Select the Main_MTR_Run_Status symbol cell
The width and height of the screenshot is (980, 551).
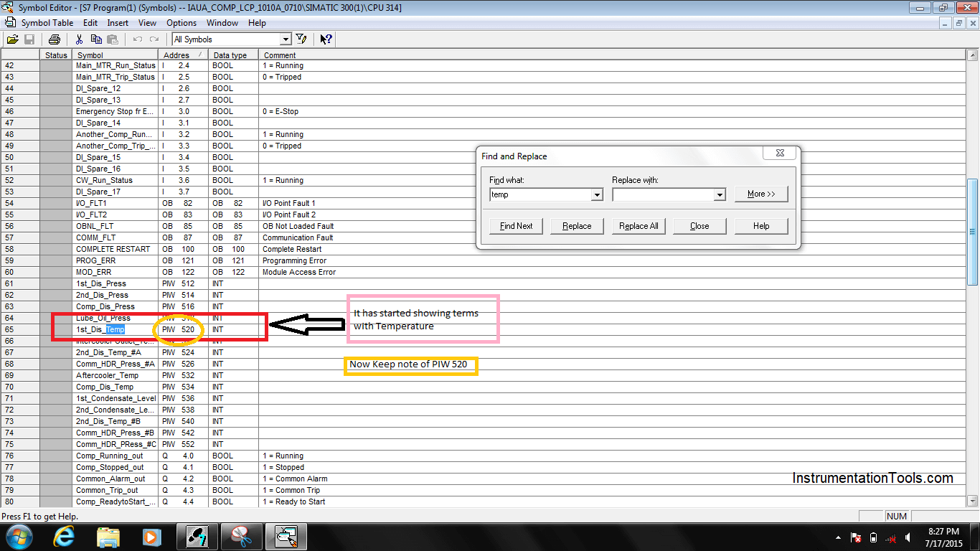116,65
